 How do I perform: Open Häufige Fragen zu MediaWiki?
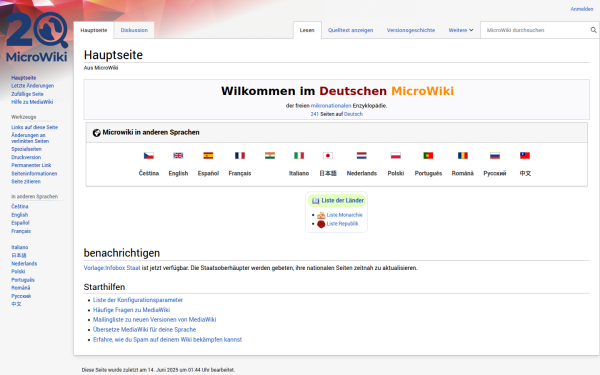[131, 310]
